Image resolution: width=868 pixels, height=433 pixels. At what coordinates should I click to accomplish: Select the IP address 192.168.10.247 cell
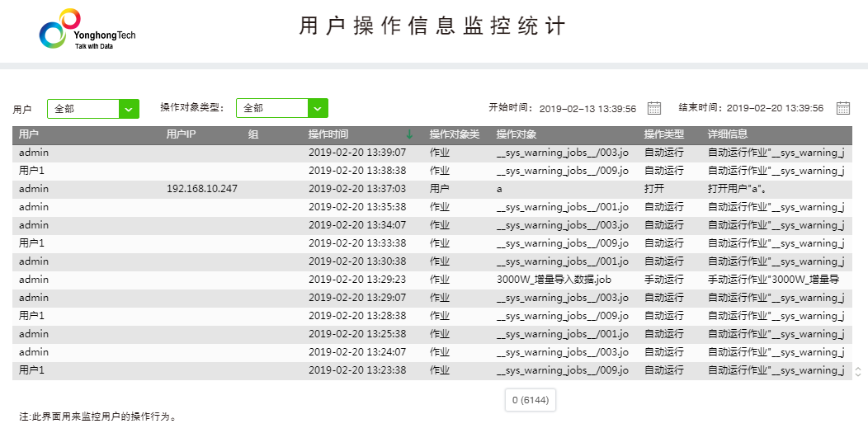click(202, 189)
